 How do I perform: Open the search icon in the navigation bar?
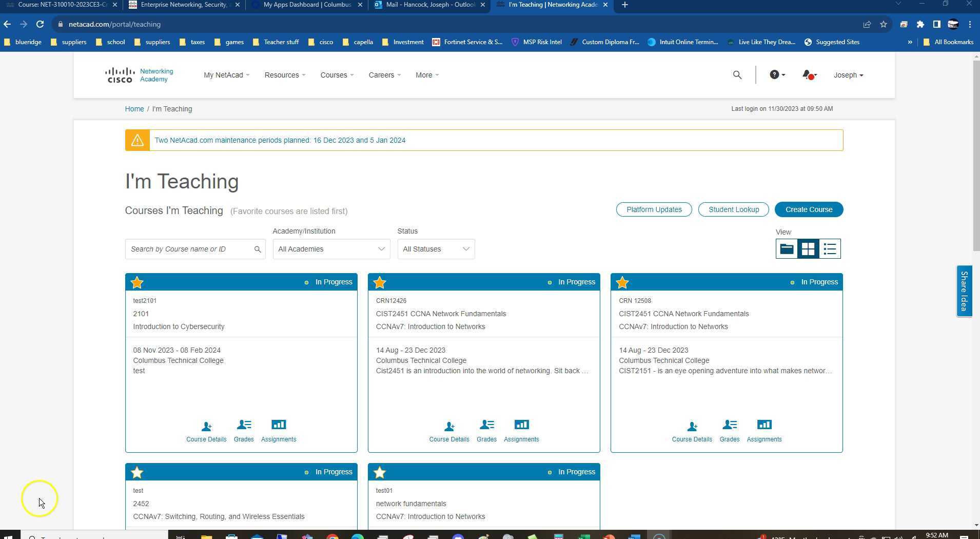(x=737, y=74)
